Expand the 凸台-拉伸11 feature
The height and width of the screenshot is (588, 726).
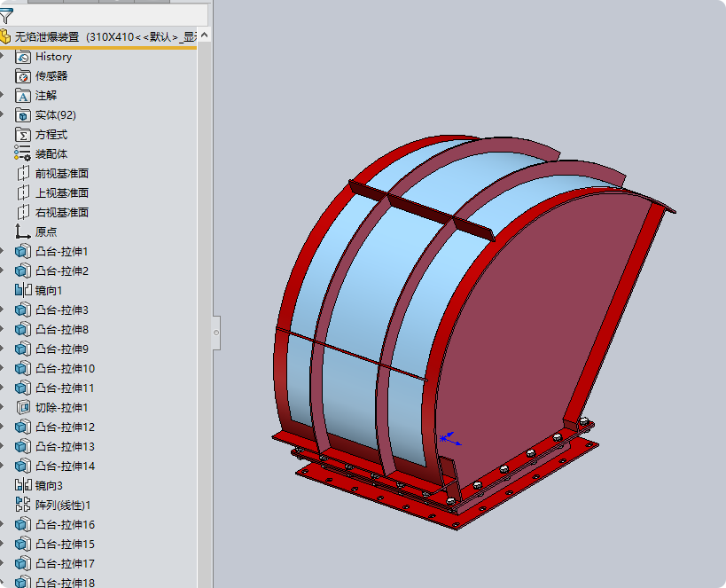2,388
